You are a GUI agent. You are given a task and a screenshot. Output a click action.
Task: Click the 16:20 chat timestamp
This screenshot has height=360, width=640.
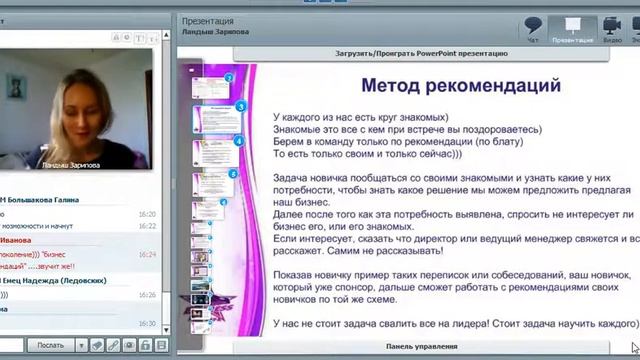147,214
